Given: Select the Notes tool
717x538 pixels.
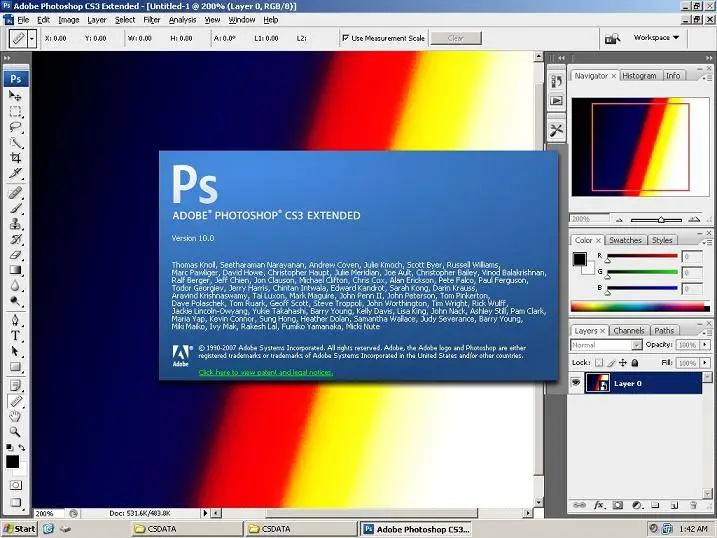Looking at the screenshot, I should coord(15,385).
